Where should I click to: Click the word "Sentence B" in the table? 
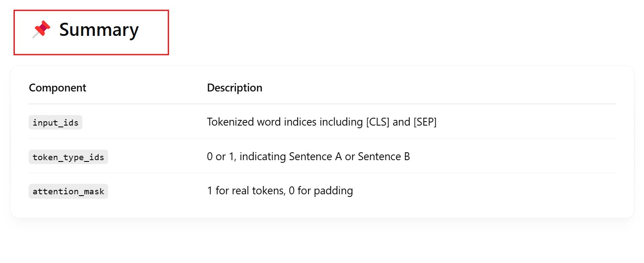(384, 157)
